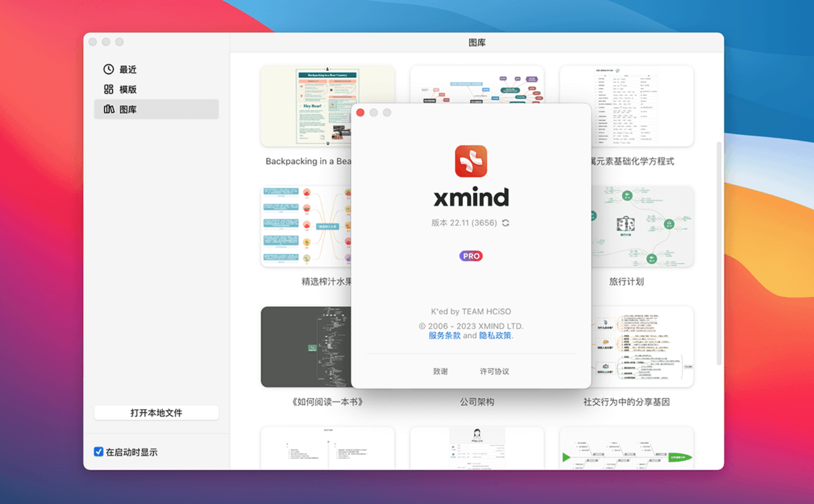Click the xmind wordmark in About dialog
Image resolution: width=814 pixels, height=504 pixels.
pyautogui.click(x=471, y=197)
